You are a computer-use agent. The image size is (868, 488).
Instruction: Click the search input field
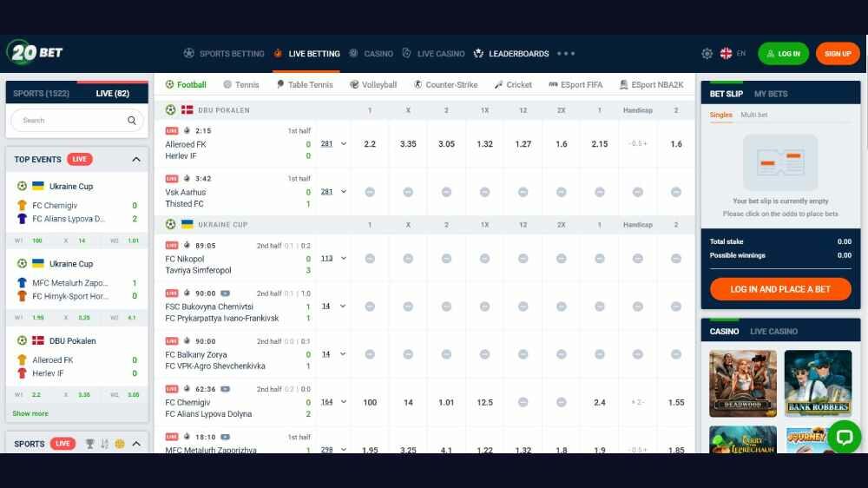coord(77,120)
